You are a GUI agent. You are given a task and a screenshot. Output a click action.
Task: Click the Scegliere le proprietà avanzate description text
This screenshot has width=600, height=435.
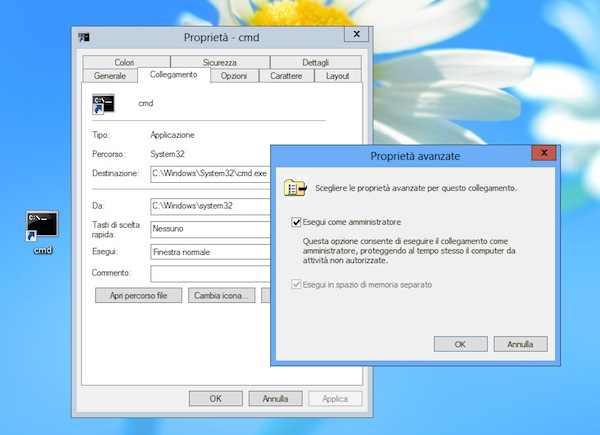(416, 188)
